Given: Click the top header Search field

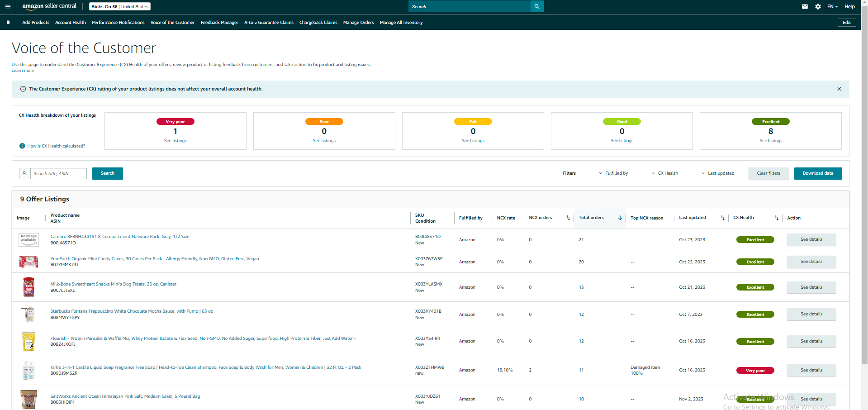Looking at the screenshot, I should click(470, 6).
